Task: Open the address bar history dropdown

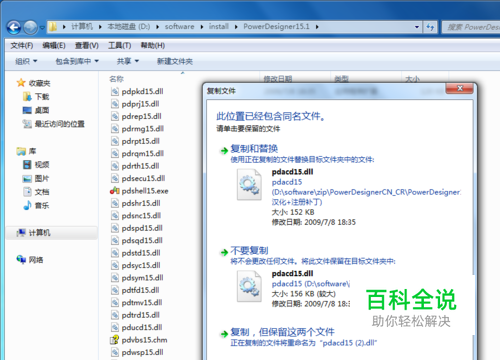Action: (417, 27)
